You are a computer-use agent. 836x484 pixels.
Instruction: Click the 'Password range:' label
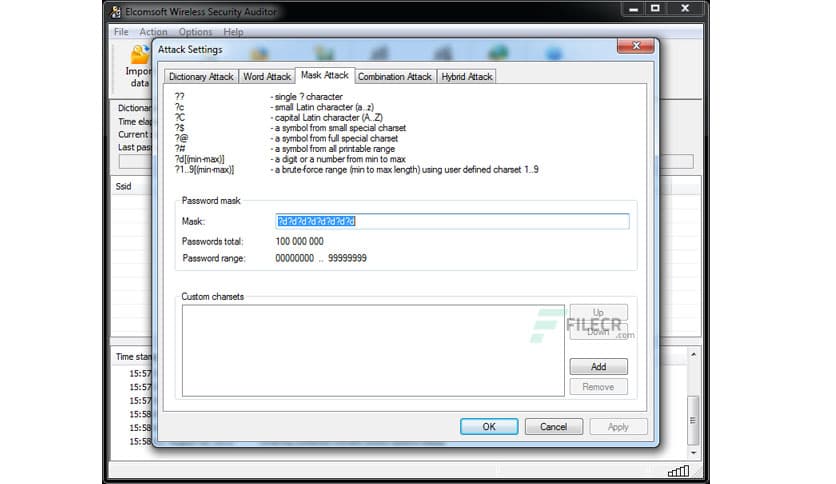pyautogui.click(x=214, y=258)
